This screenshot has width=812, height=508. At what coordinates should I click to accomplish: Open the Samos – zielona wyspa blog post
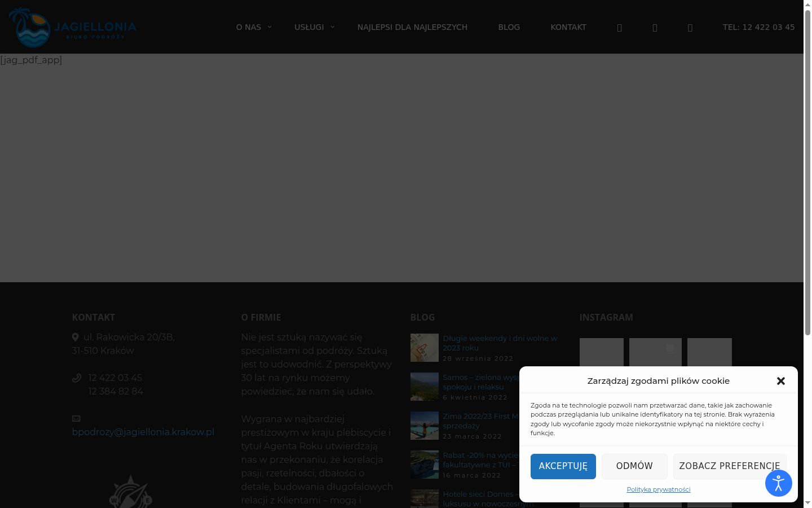click(481, 382)
